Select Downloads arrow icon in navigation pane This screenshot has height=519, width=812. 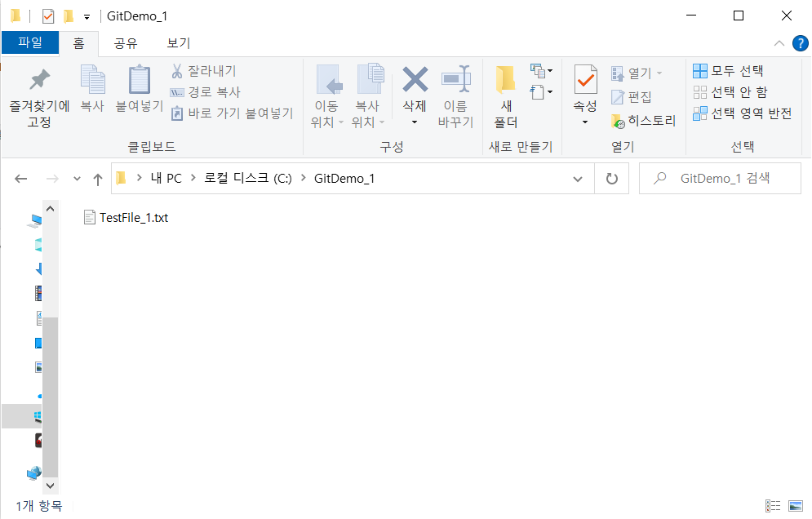point(38,268)
